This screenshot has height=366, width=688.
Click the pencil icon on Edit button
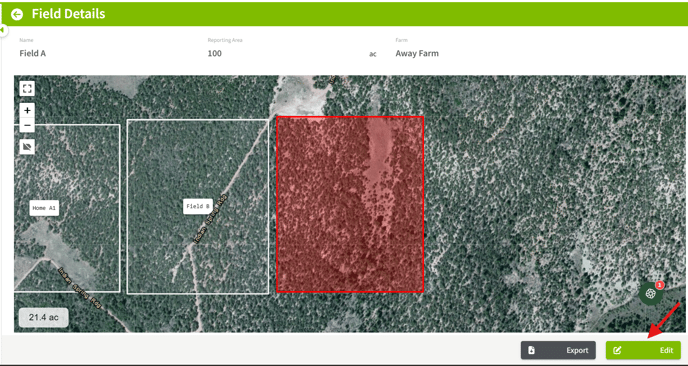coord(617,350)
